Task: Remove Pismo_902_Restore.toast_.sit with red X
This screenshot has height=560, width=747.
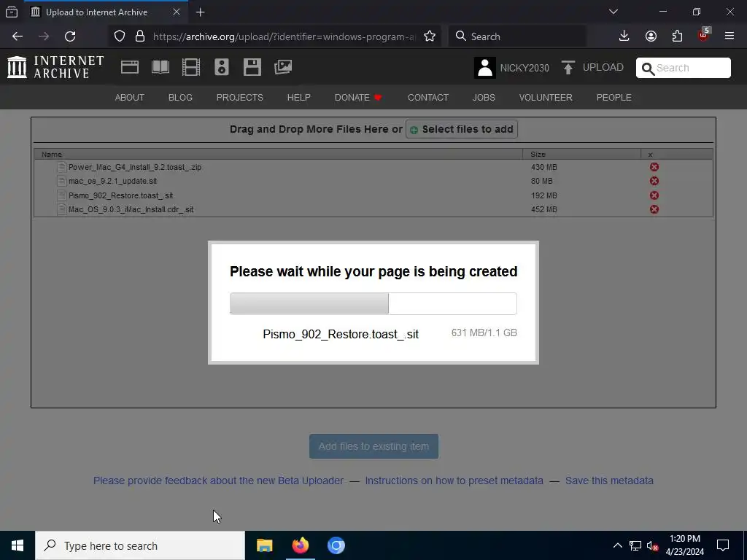Action: (654, 195)
